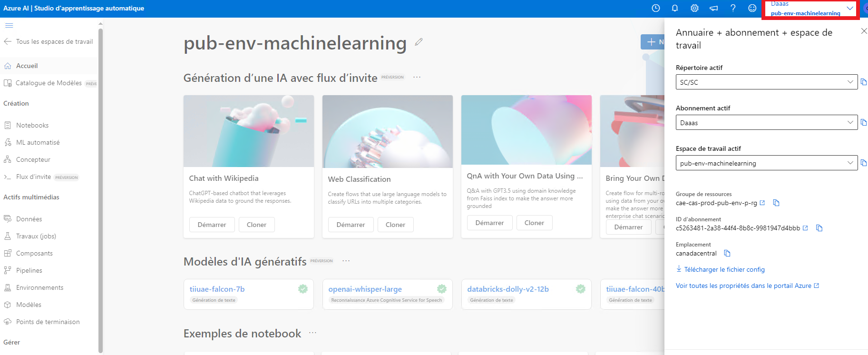Copy the active workspace name
The height and width of the screenshot is (355, 868).
tap(864, 163)
